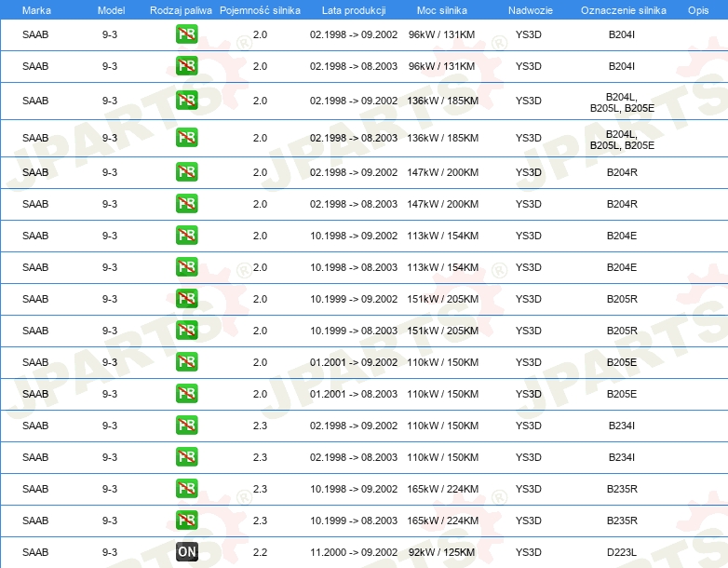Click SAAB in the D223L diesel row

(x=35, y=552)
